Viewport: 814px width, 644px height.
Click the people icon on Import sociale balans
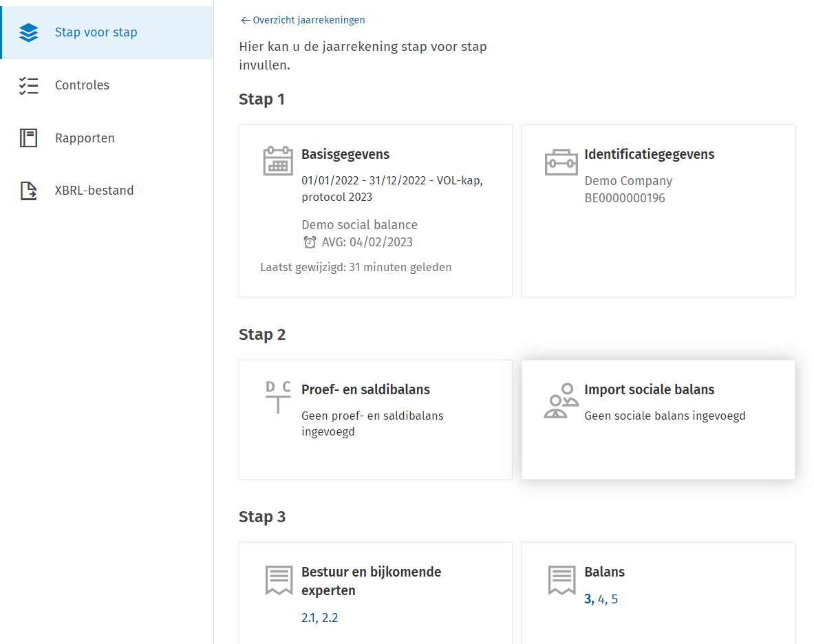pyautogui.click(x=561, y=400)
